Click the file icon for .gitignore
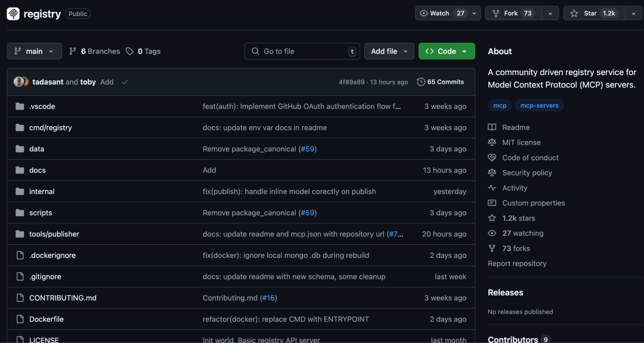The width and height of the screenshot is (644, 343). pos(20,277)
